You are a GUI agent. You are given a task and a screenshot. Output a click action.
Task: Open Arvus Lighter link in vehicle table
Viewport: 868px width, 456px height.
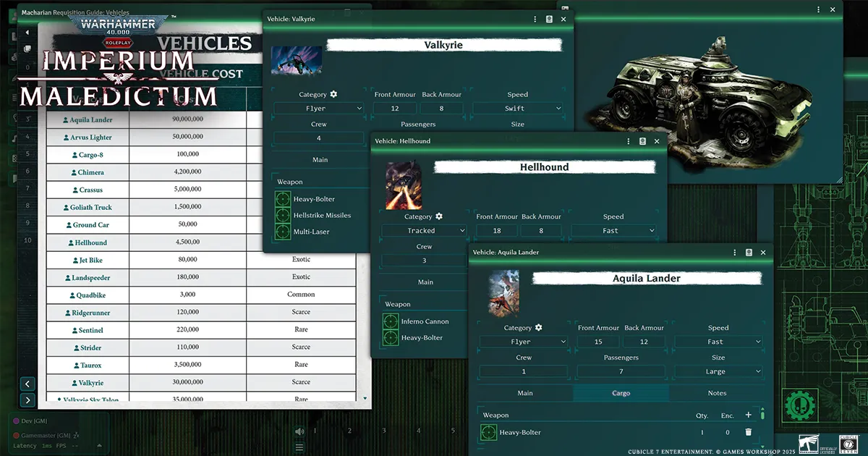click(x=88, y=137)
